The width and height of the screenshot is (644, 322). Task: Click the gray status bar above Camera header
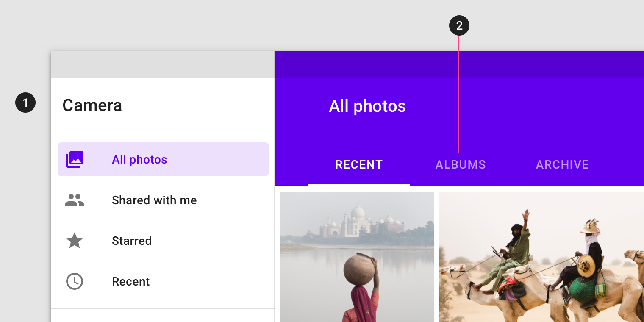(163, 64)
